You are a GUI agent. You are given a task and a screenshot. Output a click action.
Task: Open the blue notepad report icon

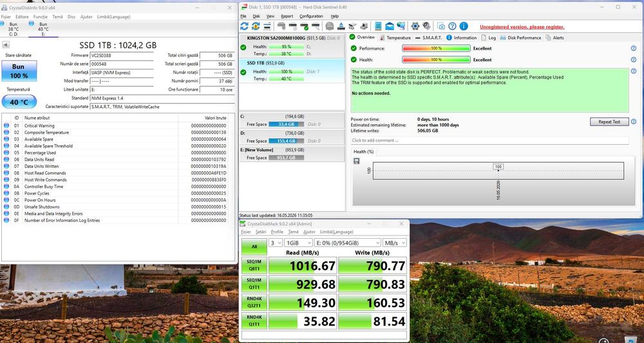tap(378, 26)
